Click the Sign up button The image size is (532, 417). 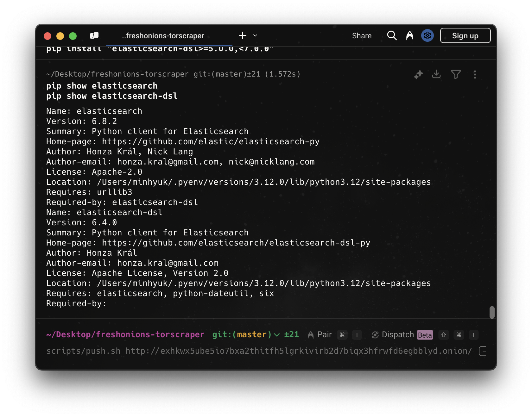(x=465, y=36)
